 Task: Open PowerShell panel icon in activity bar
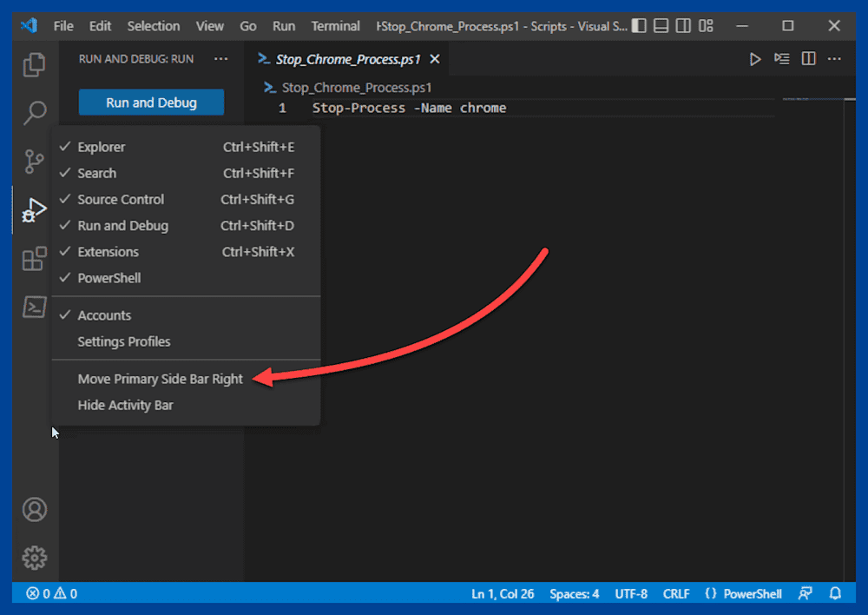click(35, 307)
